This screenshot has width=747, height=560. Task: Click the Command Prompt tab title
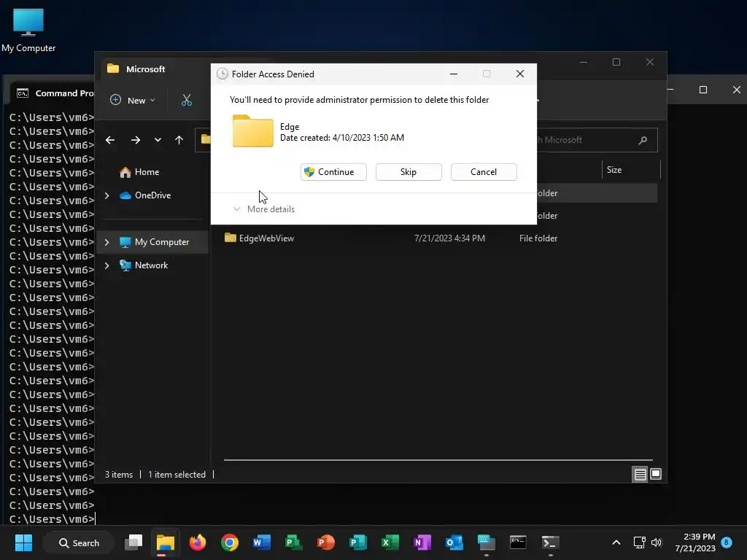click(x=64, y=93)
